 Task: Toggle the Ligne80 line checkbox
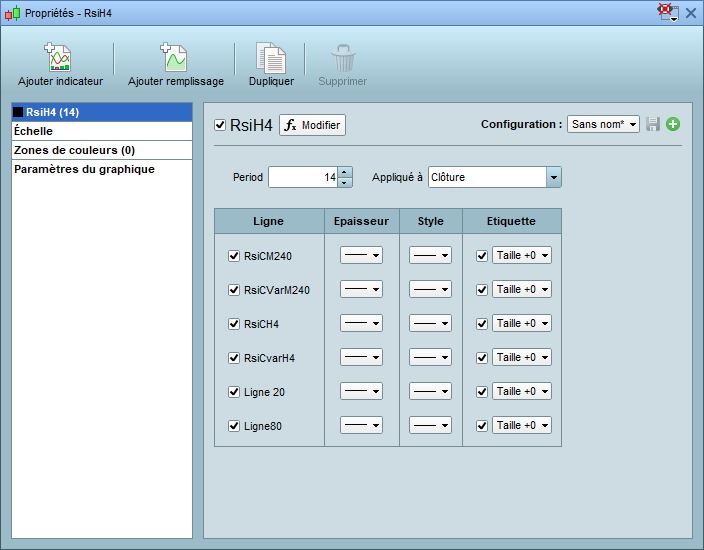(234, 426)
